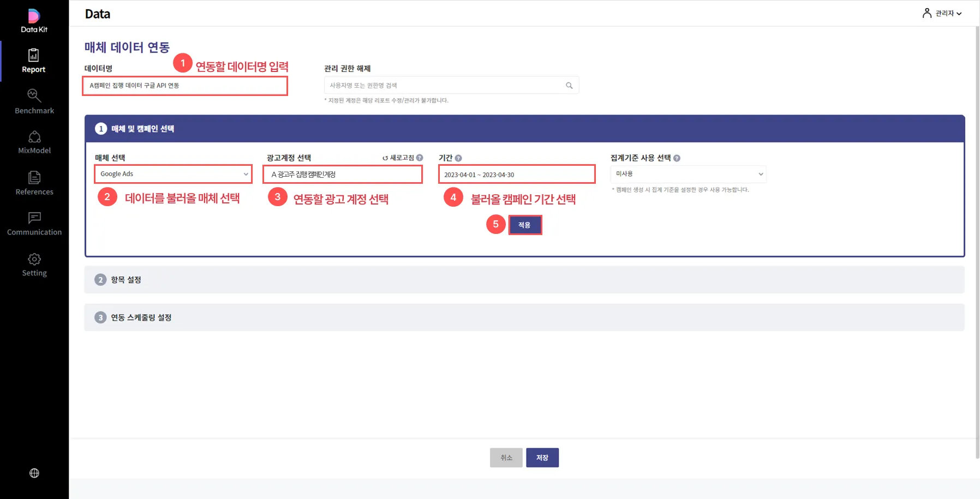Click the 적용 apply button
The height and width of the screenshot is (499, 980).
click(x=525, y=225)
